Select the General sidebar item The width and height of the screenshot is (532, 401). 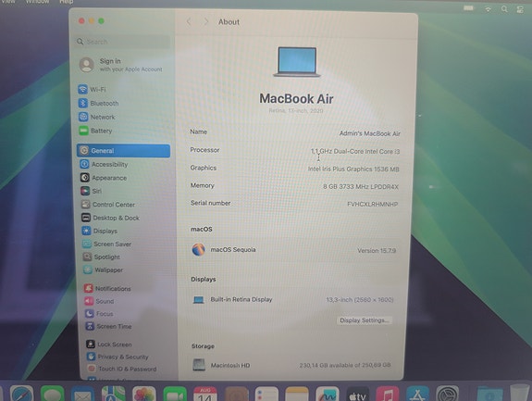point(123,150)
